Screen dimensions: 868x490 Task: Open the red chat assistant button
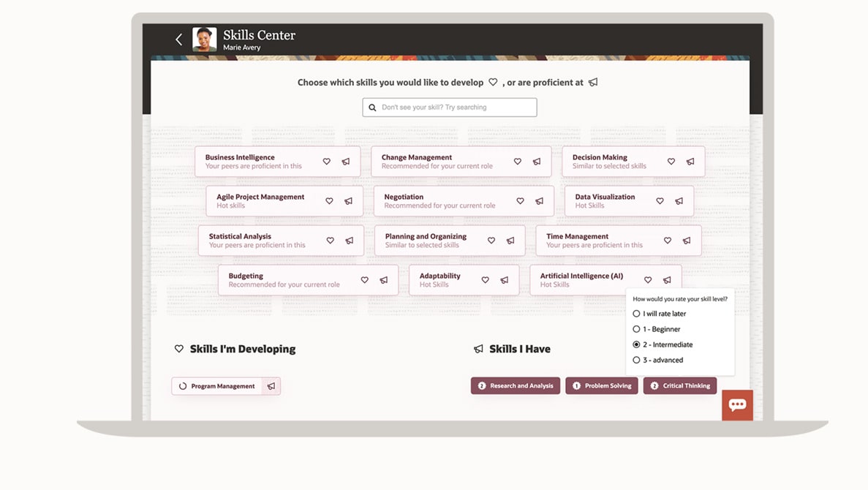[x=737, y=405]
